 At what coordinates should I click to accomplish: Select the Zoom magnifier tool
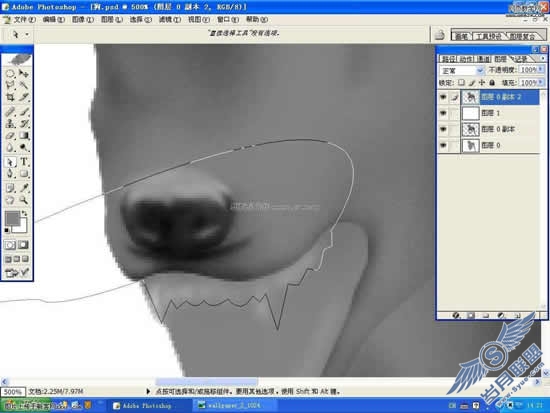[24, 200]
